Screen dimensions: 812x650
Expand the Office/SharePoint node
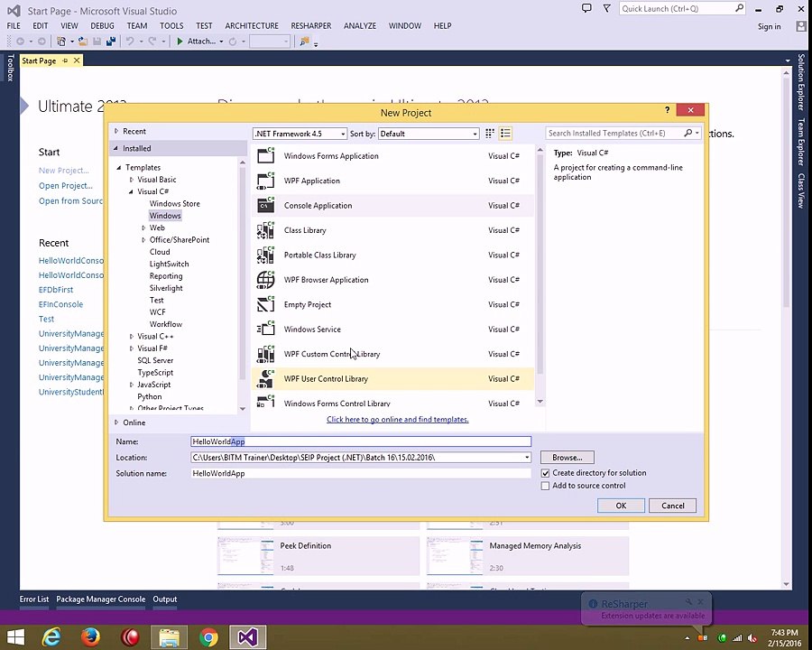(x=143, y=240)
